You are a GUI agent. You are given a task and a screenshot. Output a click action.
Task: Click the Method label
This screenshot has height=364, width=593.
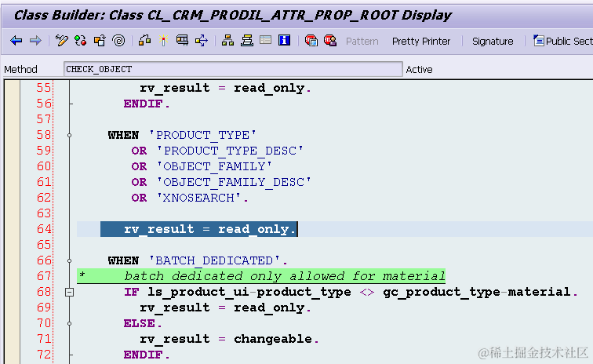coord(20,70)
